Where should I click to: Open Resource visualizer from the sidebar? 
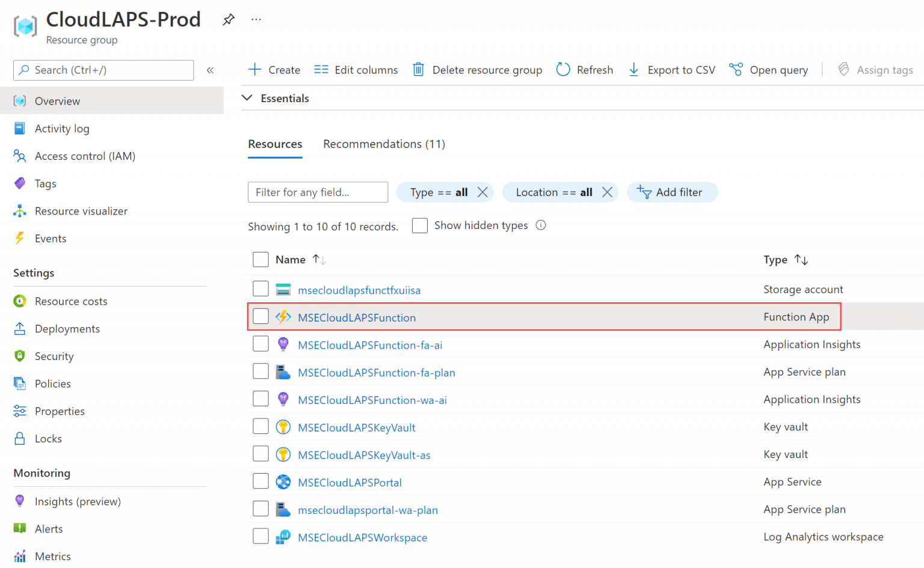click(81, 211)
